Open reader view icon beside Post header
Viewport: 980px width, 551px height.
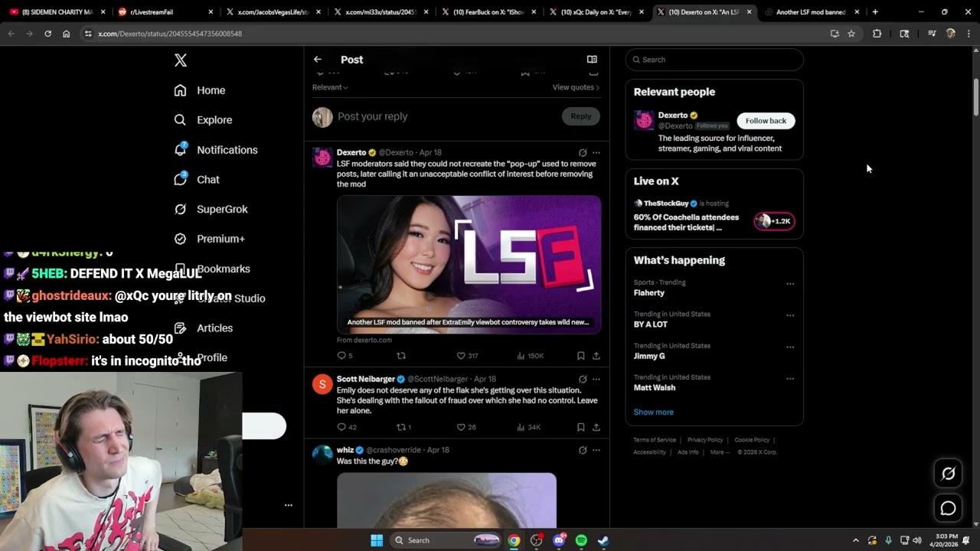pyautogui.click(x=592, y=60)
